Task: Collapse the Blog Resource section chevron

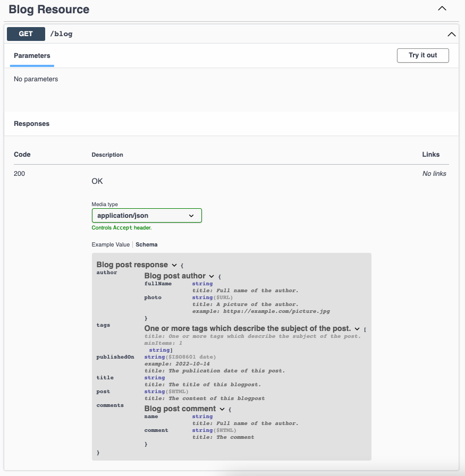Action: [442, 8]
